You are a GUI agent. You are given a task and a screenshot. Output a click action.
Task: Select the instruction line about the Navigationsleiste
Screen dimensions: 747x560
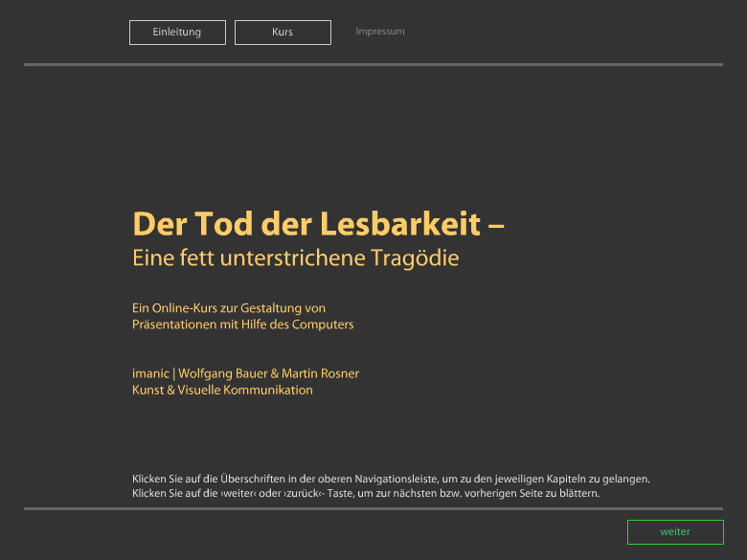coord(391,479)
